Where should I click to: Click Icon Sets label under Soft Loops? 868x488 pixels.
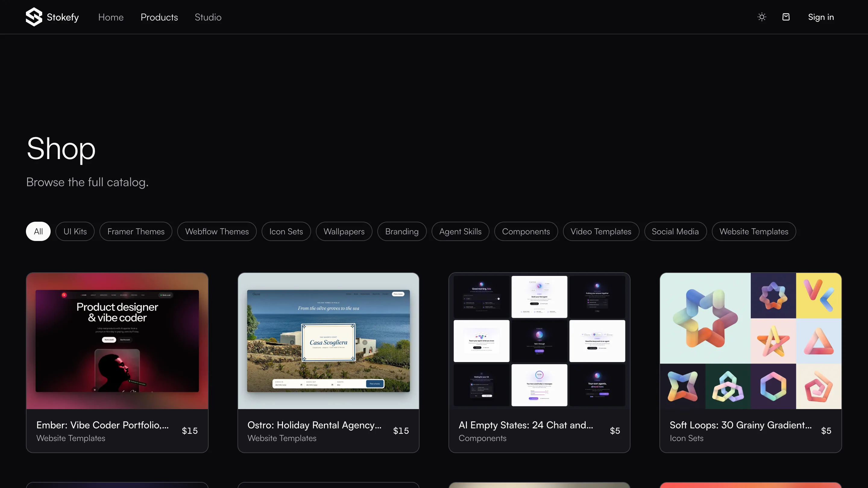point(687,438)
